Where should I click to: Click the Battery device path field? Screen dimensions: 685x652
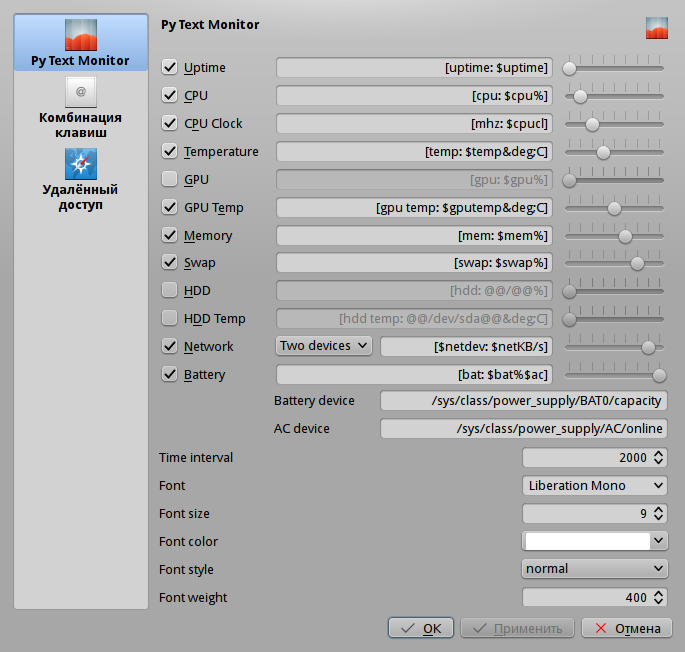[523, 401]
